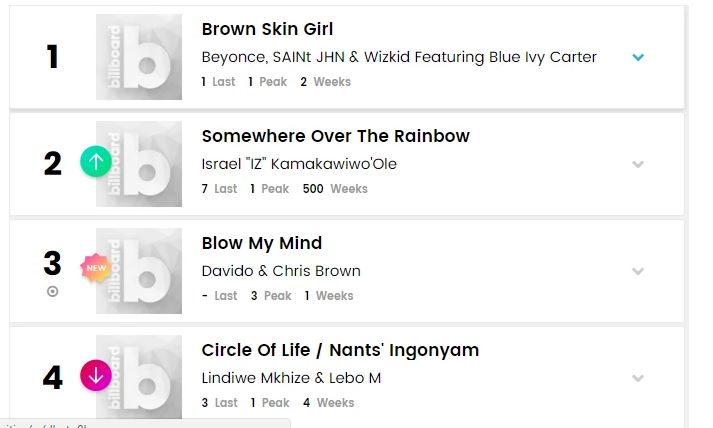Click the rank number 1 entry
Screen dimensions: 713x428
[53, 57]
